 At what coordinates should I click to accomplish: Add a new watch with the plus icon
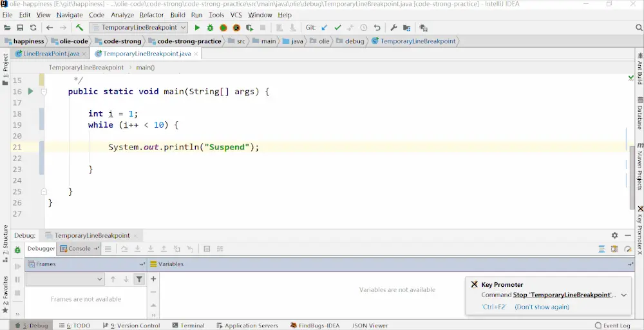153,279
